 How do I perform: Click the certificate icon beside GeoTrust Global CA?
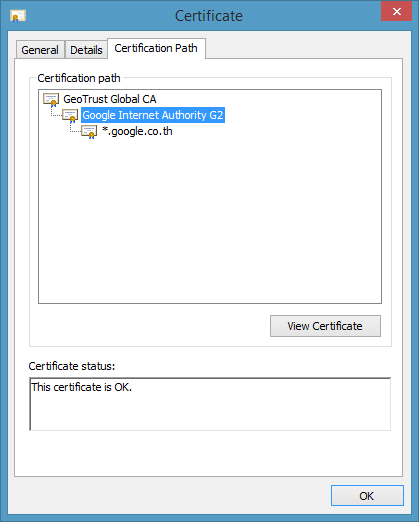pos(51,99)
